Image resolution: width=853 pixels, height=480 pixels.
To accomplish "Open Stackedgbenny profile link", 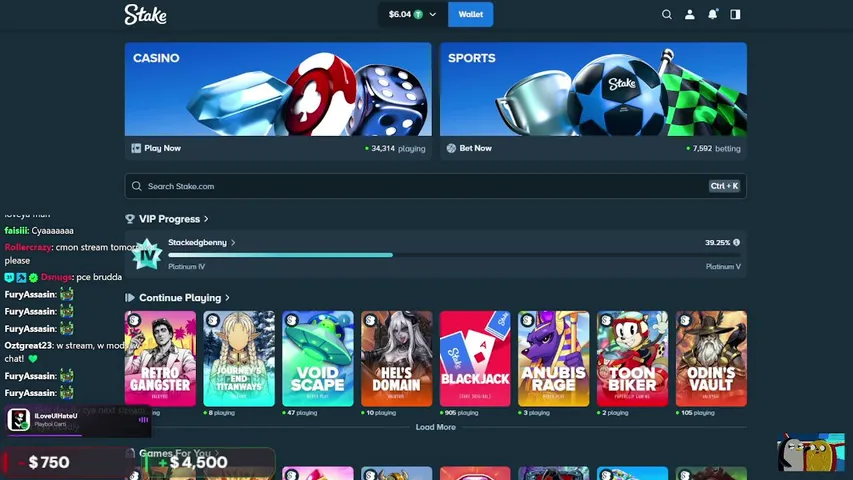I will [x=197, y=243].
